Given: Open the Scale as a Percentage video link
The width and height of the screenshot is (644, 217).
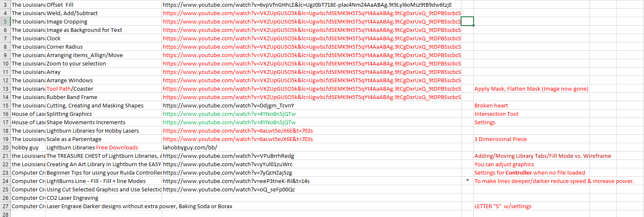Looking at the screenshot, I should click(x=237, y=139).
